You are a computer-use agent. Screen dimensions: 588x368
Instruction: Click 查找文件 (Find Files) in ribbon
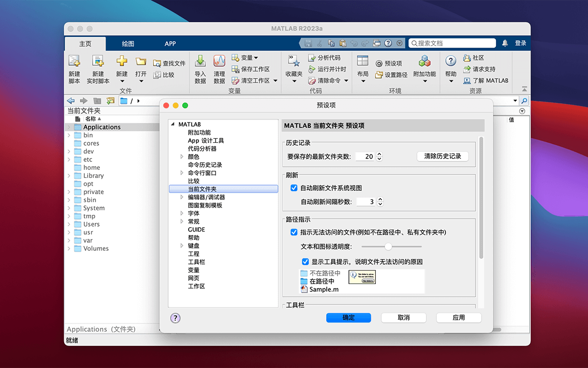170,63
